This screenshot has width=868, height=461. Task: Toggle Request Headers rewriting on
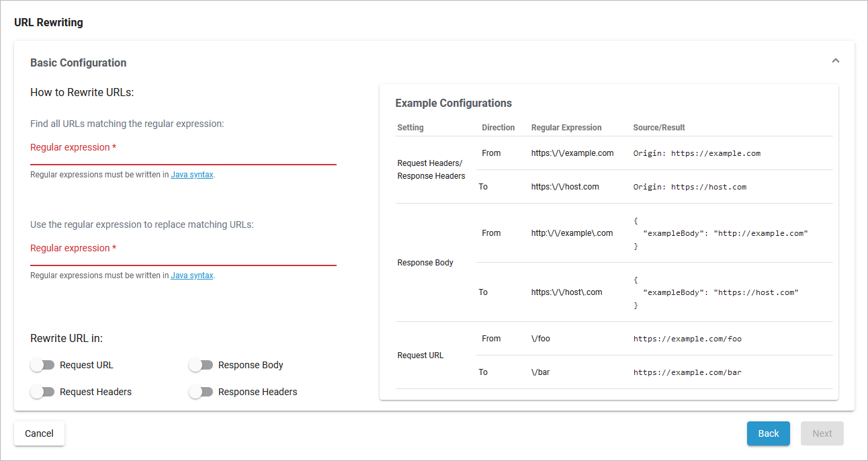[x=42, y=392]
